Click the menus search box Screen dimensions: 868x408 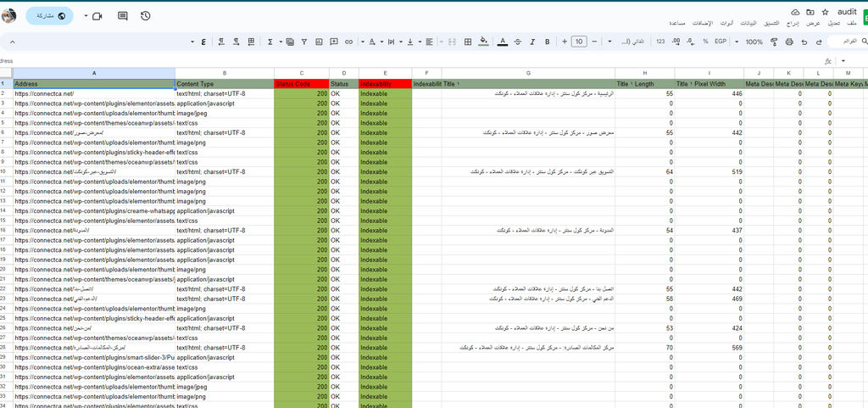click(x=848, y=42)
